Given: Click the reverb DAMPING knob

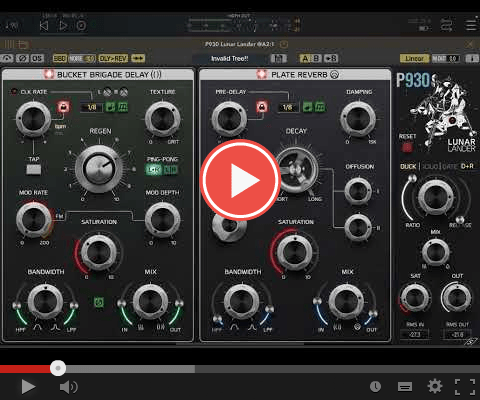Looking at the screenshot, I should (358, 119).
